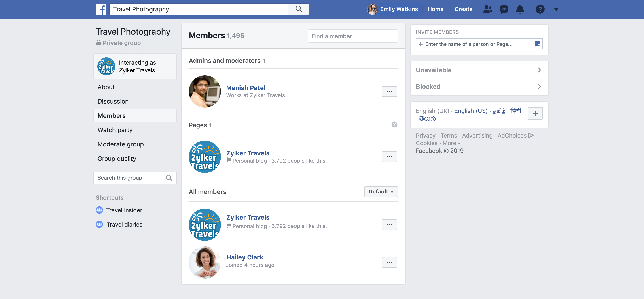Open the Default sort dropdown
This screenshot has height=299, width=644.
[381, 191]
